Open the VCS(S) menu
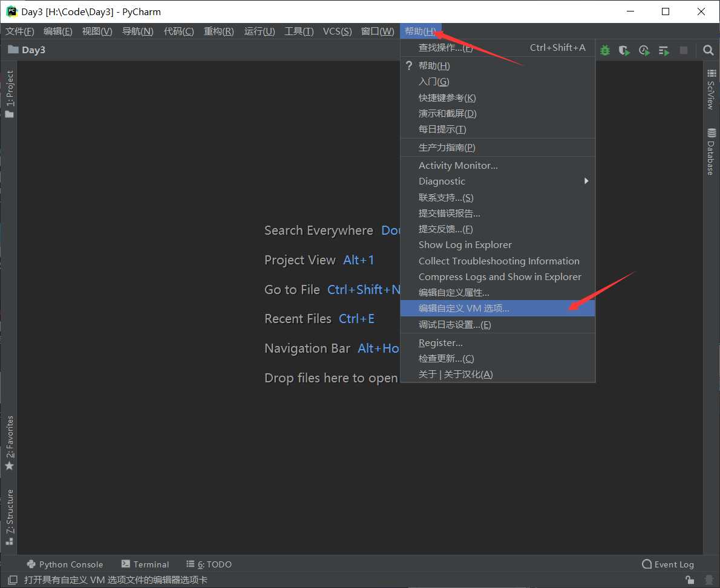 pyautogui.click(x=337, y=31)
